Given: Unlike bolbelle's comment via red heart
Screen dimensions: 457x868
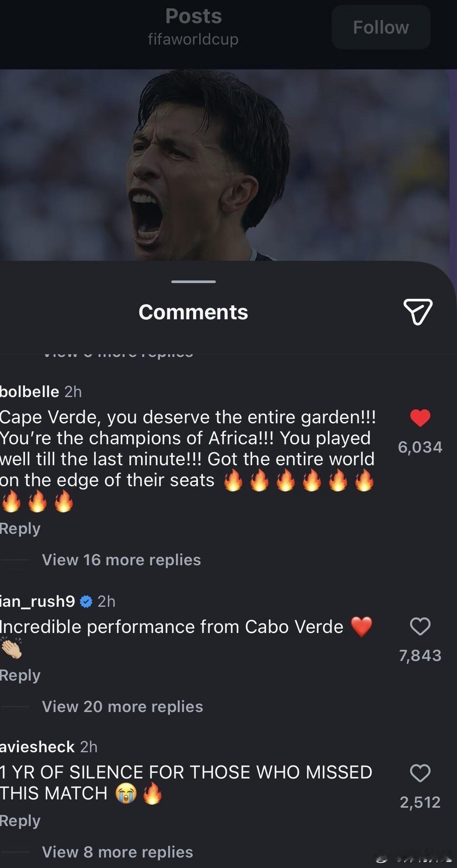Looking at the screenshot, I should 420,418.
